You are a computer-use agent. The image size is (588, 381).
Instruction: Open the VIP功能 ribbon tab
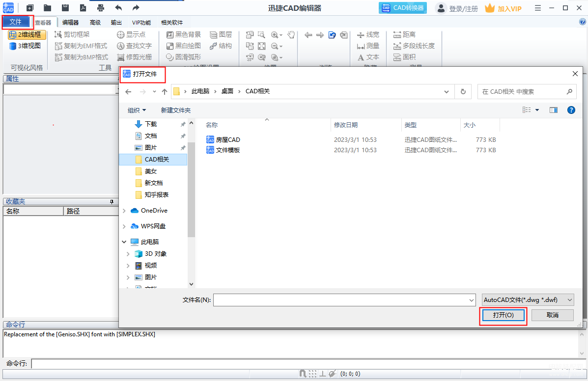point(141,23)
